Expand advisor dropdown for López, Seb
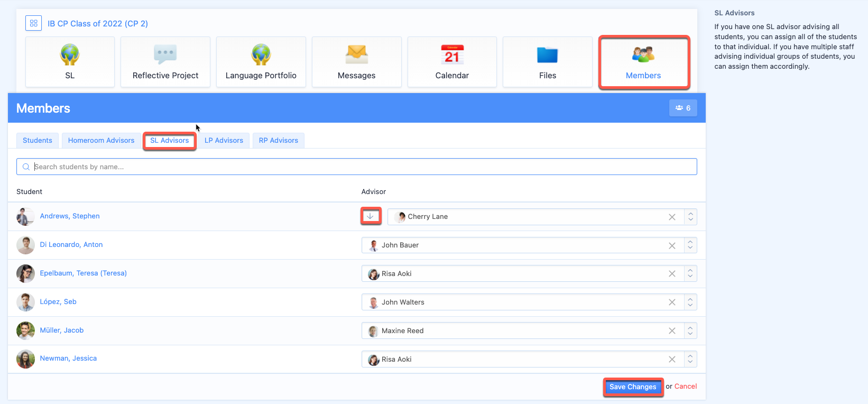 pos(690,302)
